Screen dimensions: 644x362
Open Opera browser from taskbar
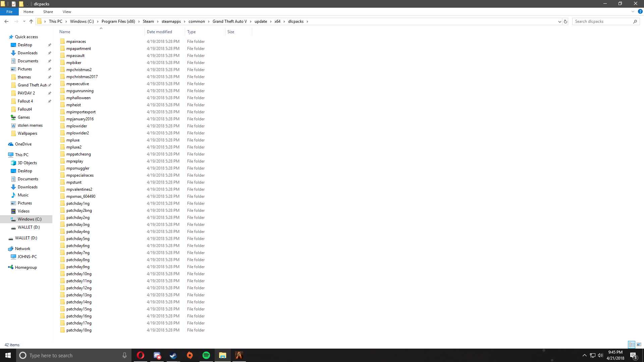tap(141, 355)
